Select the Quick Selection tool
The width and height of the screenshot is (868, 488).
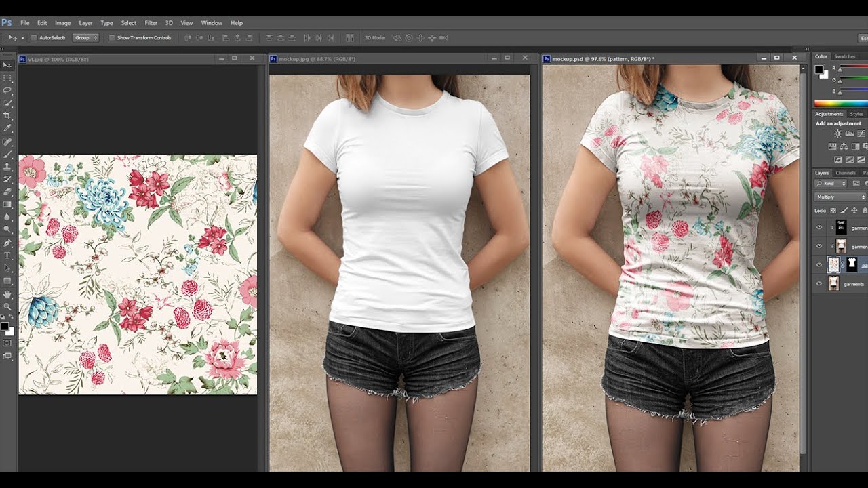(x=7, y=103)
